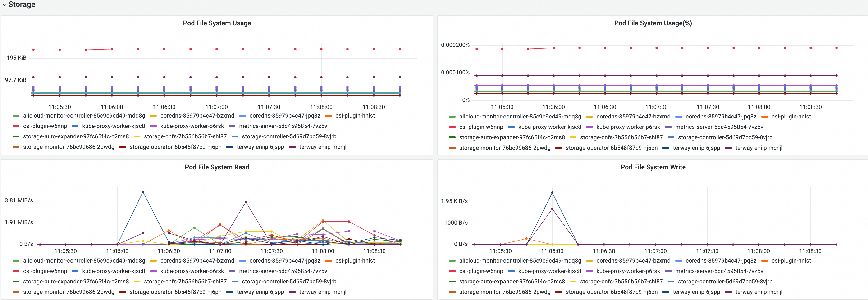The height and width of the screenshot is (300, 868).
Task: Toggle alicloud-monitor-controller series in Usage(%) legend
Action: (x=520, y=117)
